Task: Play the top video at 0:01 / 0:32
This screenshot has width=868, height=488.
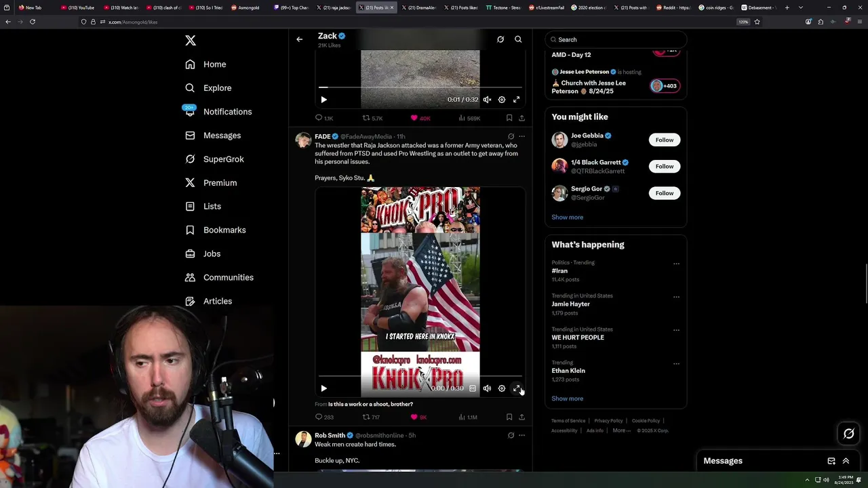Action: point(323,100)
